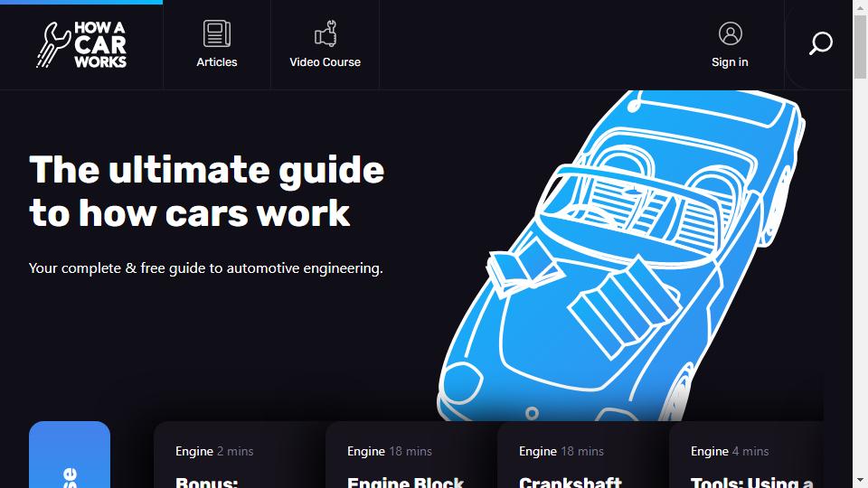Click the scrollbar down arrow
The width and height of the screenshot is (868, 488).
pyautogui.click(x=860, y=480)
